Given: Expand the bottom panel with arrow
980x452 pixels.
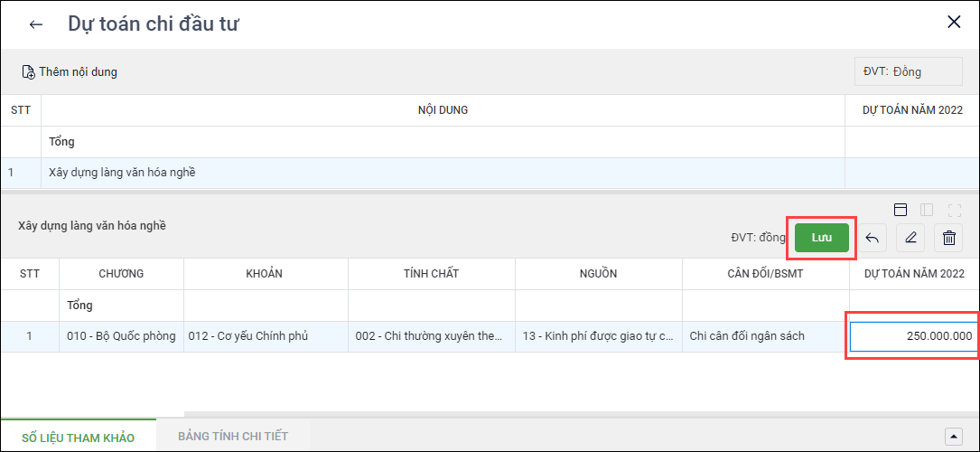Looking at the screenshot, I should [954, 436].
